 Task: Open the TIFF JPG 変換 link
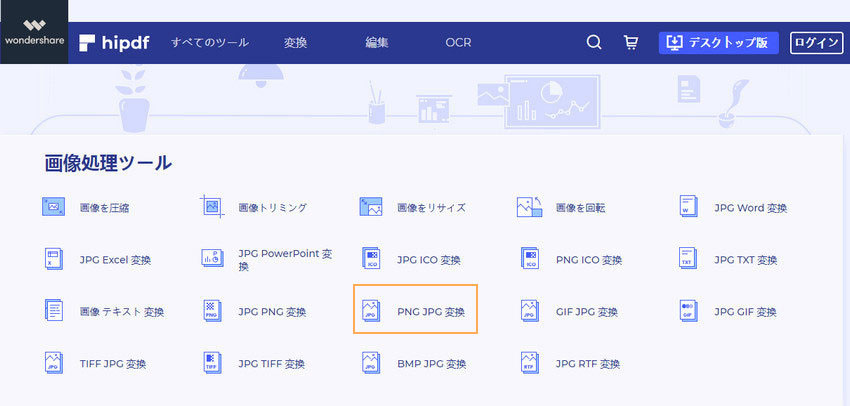click(x=113, y=364)
